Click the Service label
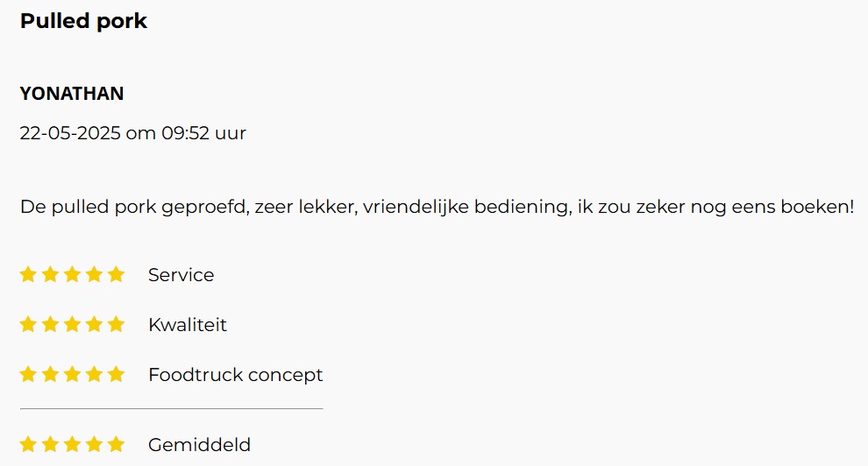 (x=181, y=275)
